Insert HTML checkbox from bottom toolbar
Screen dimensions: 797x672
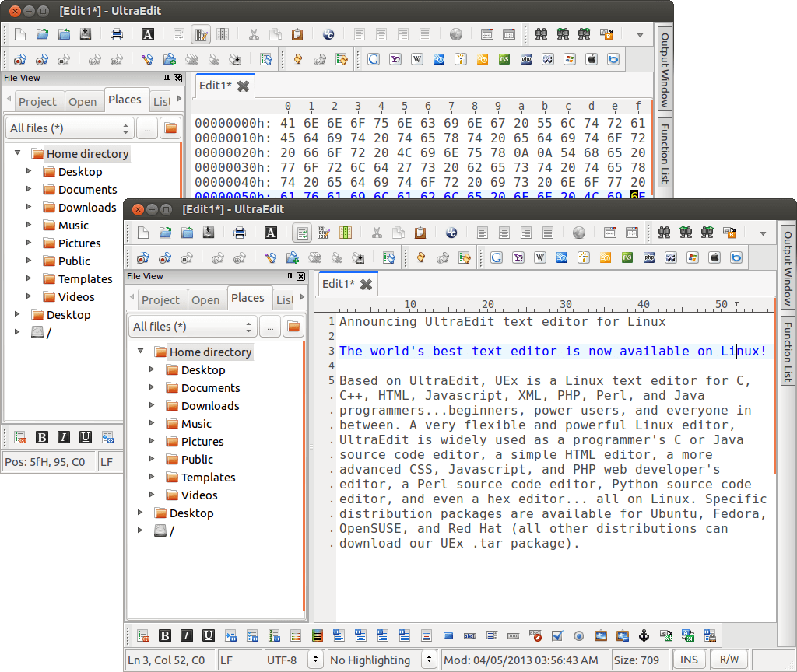pyautogui.click(x=557, y=635)
